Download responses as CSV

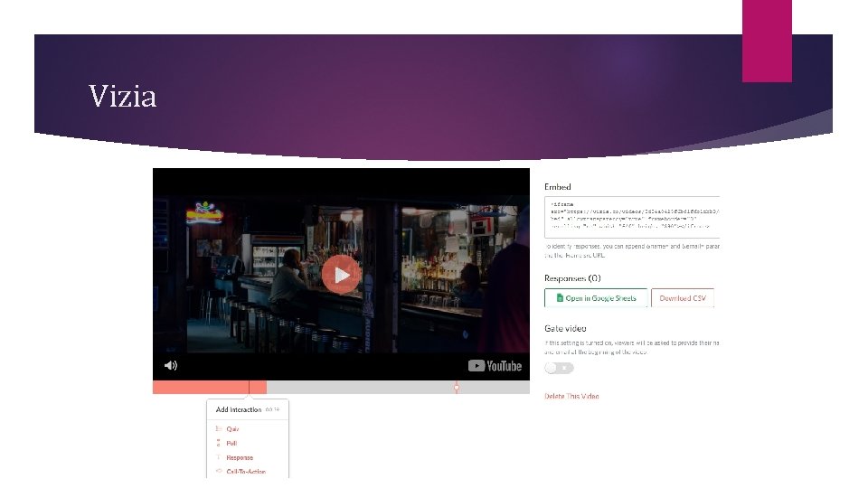coord(683,297)
